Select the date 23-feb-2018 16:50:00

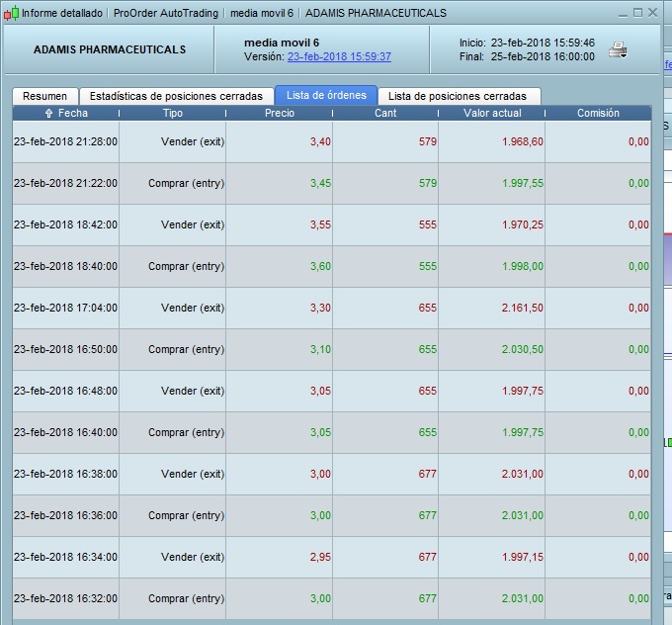click(65, 350)
